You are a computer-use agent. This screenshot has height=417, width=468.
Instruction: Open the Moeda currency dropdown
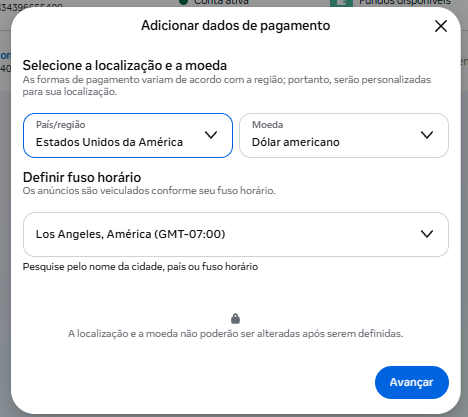(344, 135)
